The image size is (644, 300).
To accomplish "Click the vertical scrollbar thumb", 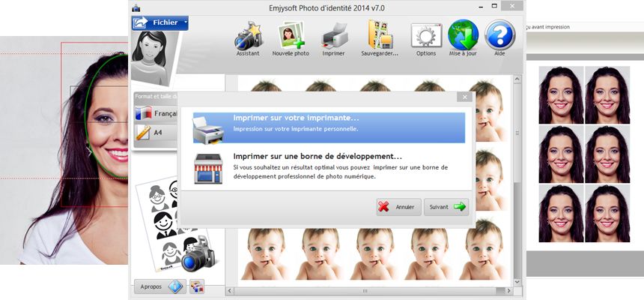I will click(517, 133).
